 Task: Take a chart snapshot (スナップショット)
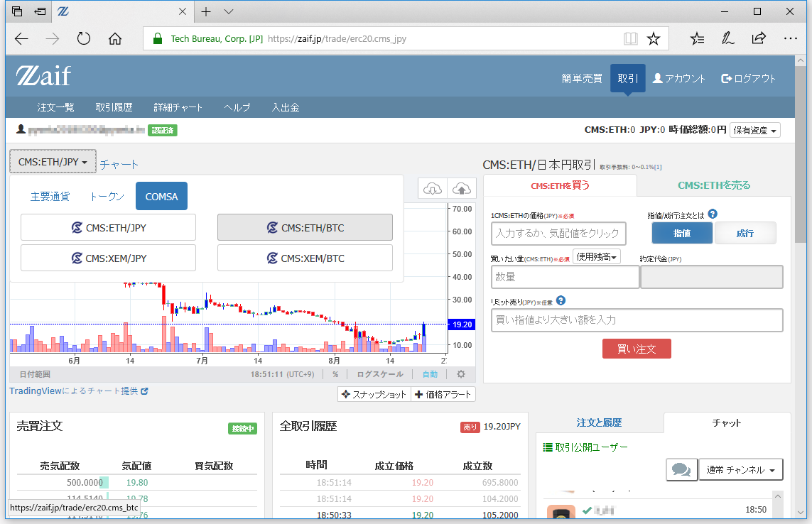pos(374,394)
